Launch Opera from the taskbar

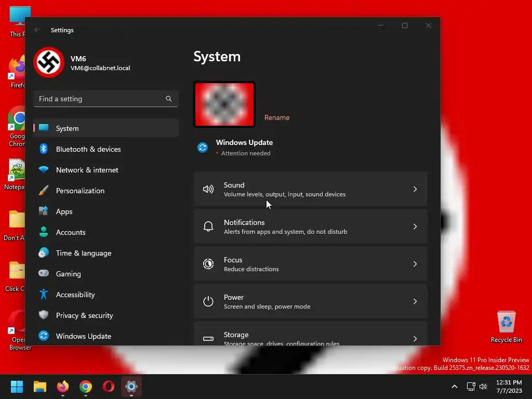click(x=109, y=387)
